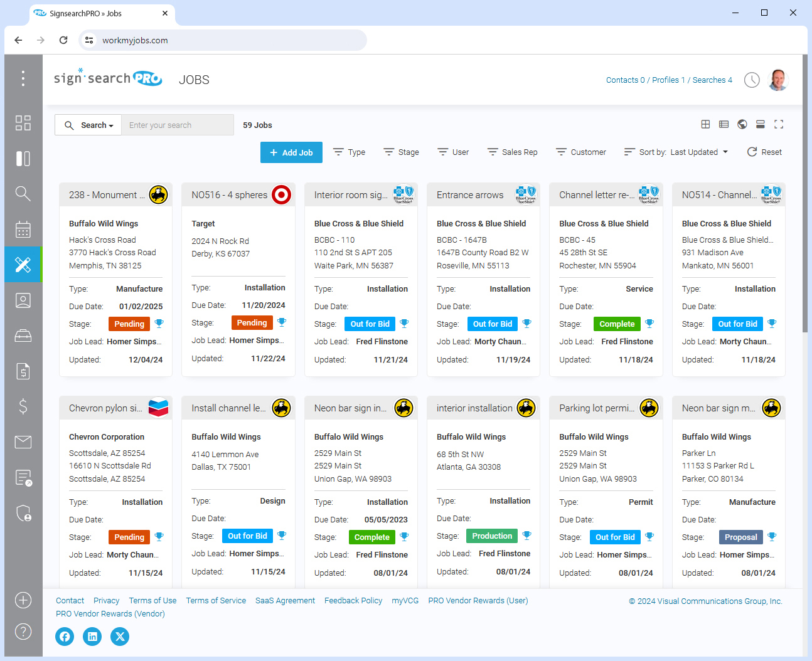
Task: Click the browser address bar workmyjobs.com
Action: click(223, 40)
